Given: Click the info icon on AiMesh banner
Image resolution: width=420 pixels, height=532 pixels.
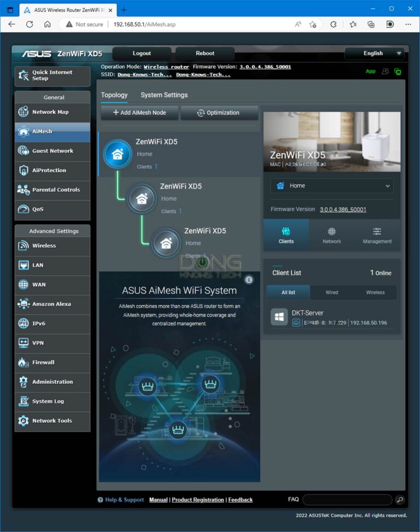Looking at the screenshot, I should point(249,280).
